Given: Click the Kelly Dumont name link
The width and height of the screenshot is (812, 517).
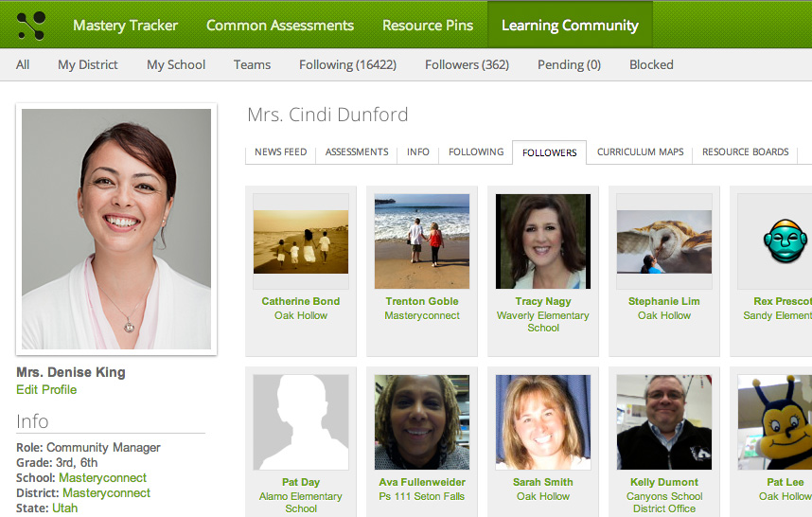Looking at the screenshot, I should (664, 482).
